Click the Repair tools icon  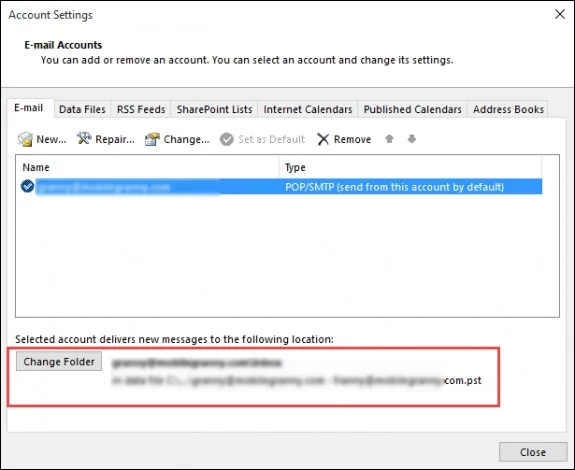84,139
